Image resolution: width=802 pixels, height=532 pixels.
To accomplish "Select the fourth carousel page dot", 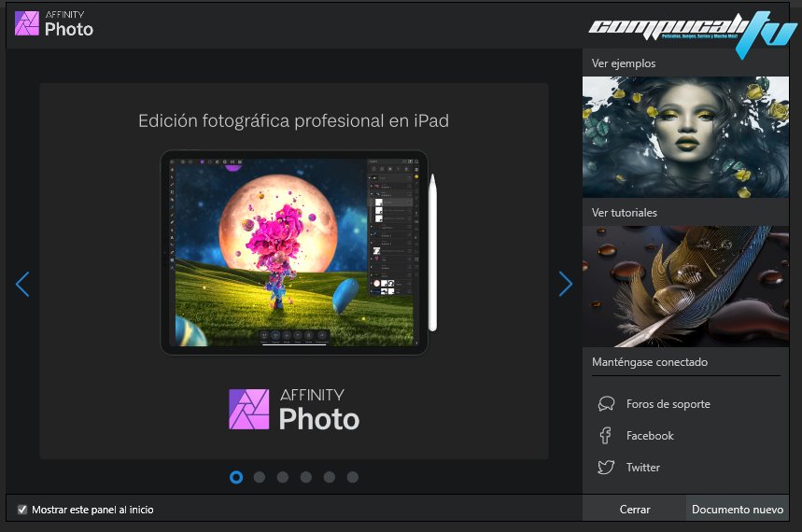I will click(x=306, y=477).
